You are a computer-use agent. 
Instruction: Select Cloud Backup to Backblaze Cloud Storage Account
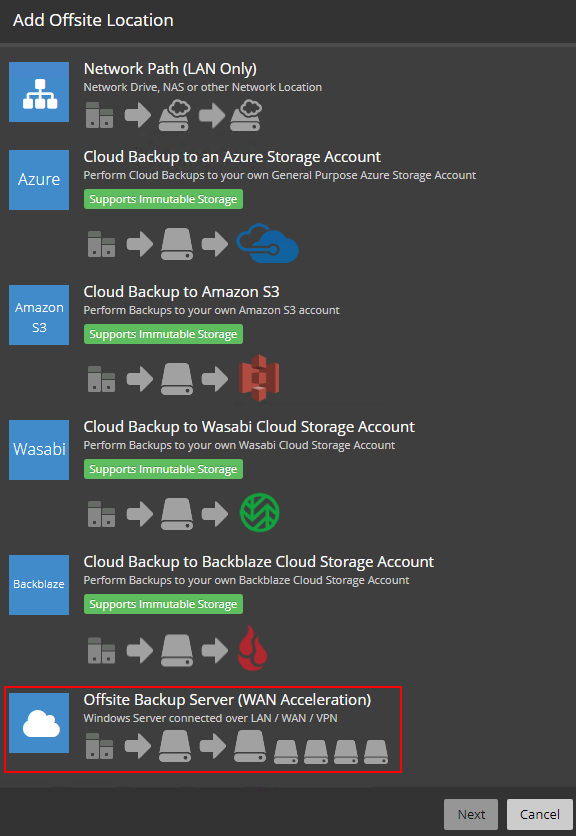[259, 561]
